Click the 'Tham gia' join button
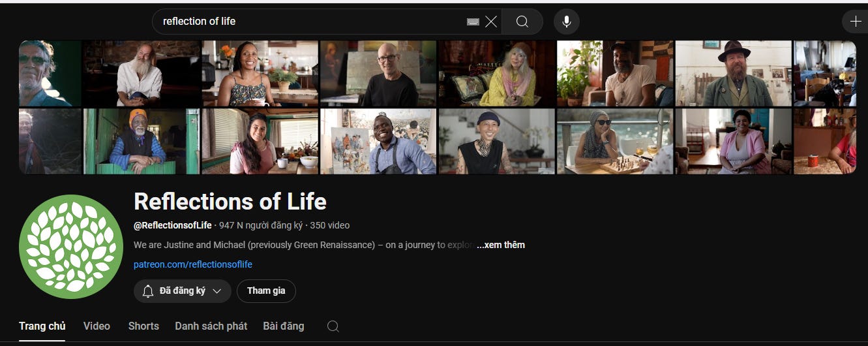 coord(266,291)
